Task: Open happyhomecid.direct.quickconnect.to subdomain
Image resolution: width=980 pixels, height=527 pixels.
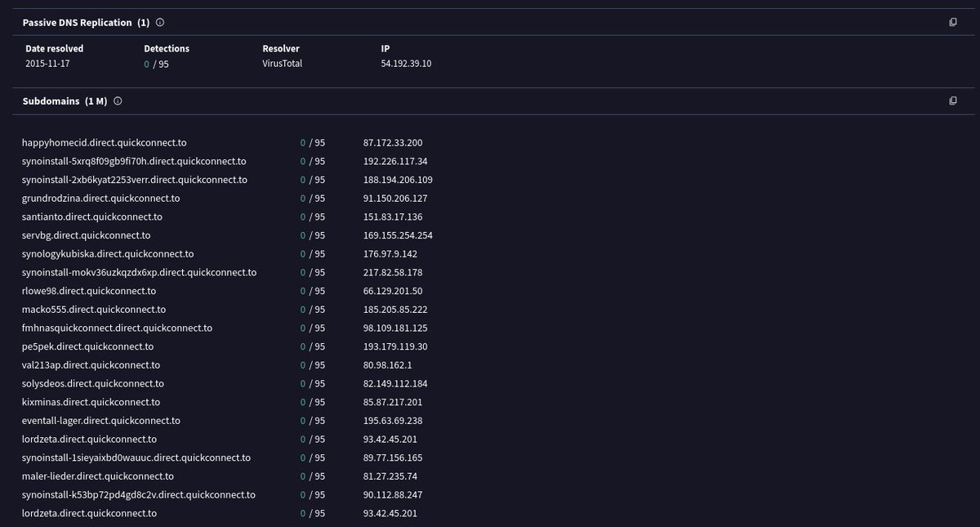Action: [104, 142]
